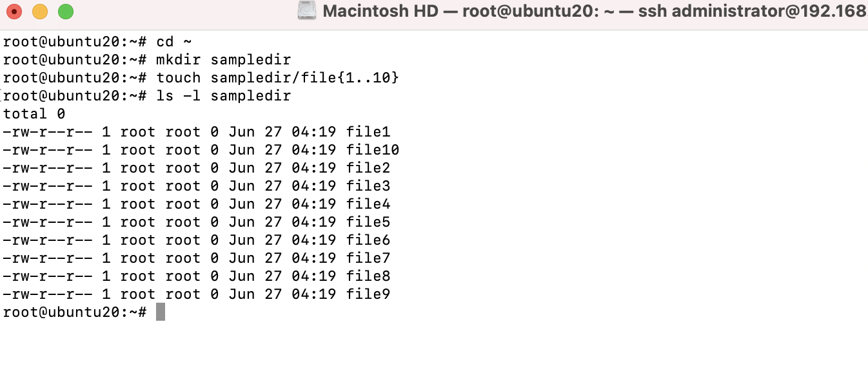Click the file1 filename in listing

[x=368, y=132]
